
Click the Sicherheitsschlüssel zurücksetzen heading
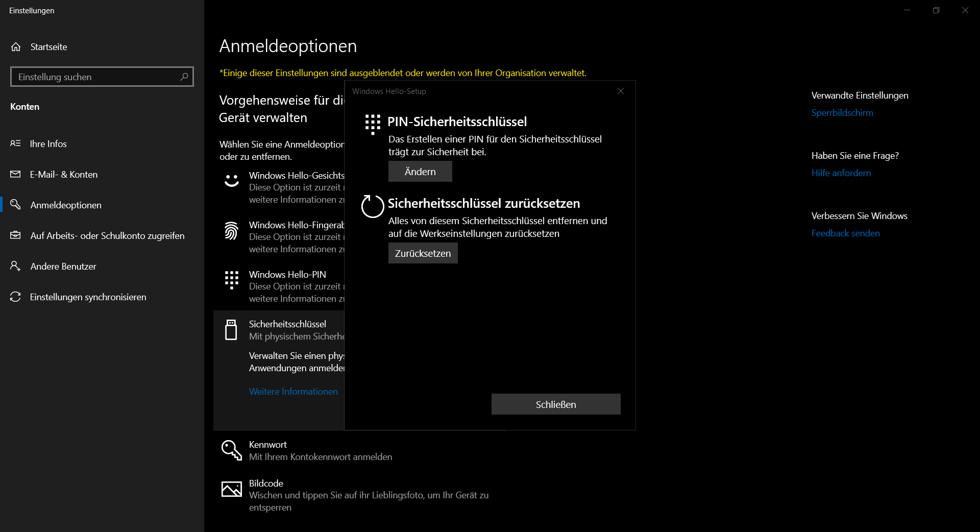click(x=484, y=204)
